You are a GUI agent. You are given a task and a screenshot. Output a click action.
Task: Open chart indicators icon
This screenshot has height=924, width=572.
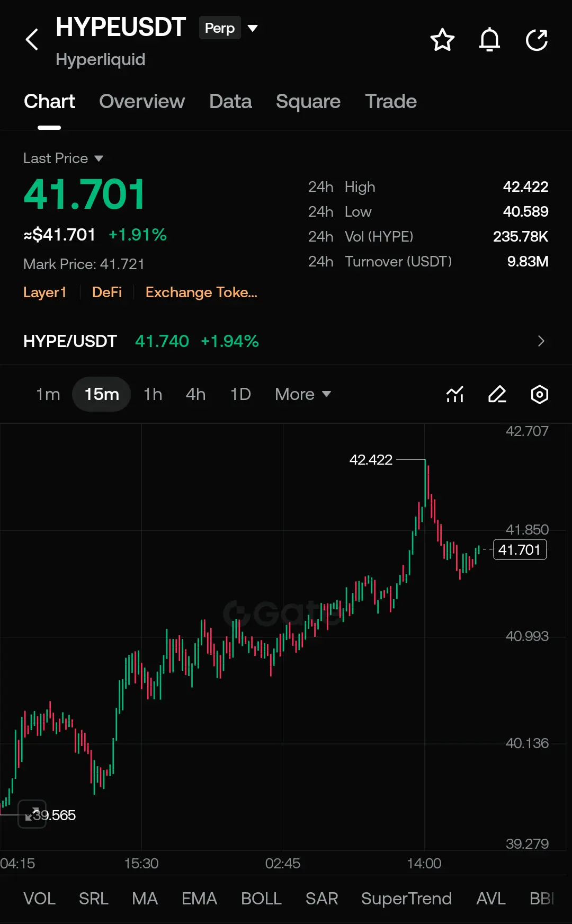click(x=455, y=394)
